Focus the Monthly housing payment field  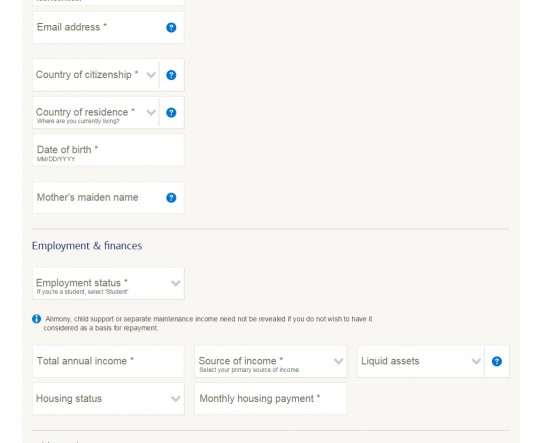click(x=271, y=399)
